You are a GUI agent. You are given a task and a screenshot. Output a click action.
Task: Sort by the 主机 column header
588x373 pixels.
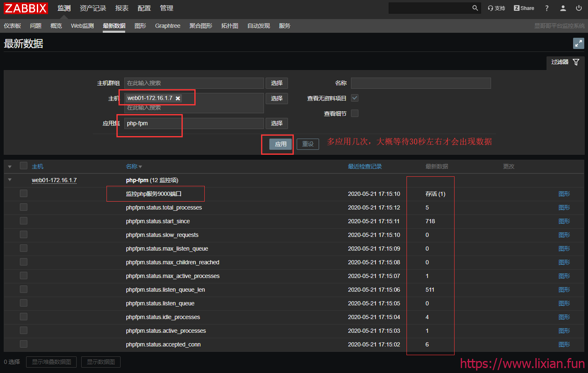coord(38,166)
